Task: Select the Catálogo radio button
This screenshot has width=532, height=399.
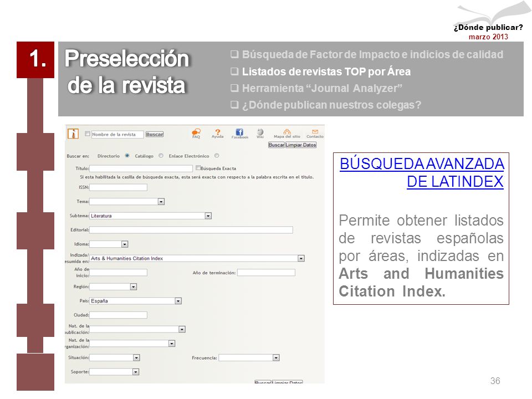Action: (x=161, y=156)
